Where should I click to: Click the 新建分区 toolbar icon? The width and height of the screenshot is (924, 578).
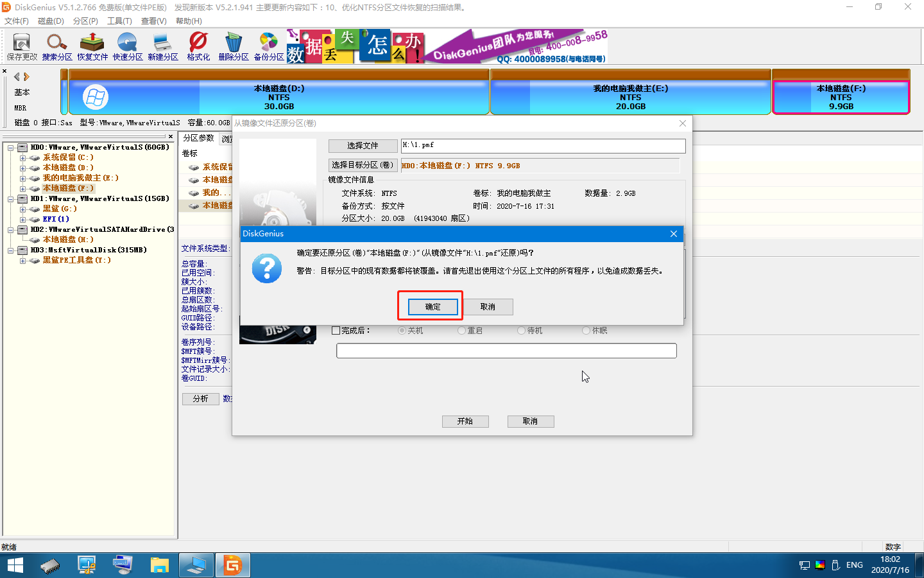pos(163,47)
